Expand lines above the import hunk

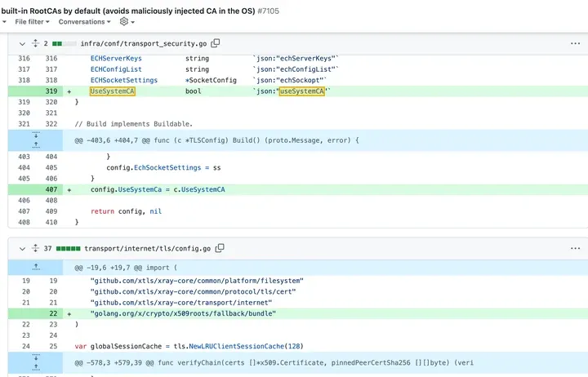(x=36, y=267)
